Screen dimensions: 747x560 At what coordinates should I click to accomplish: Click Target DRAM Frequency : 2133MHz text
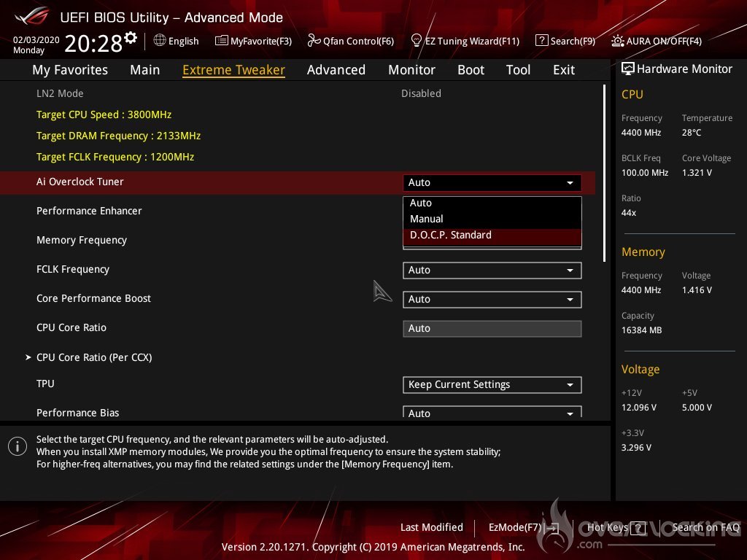[x=118, y=136]
